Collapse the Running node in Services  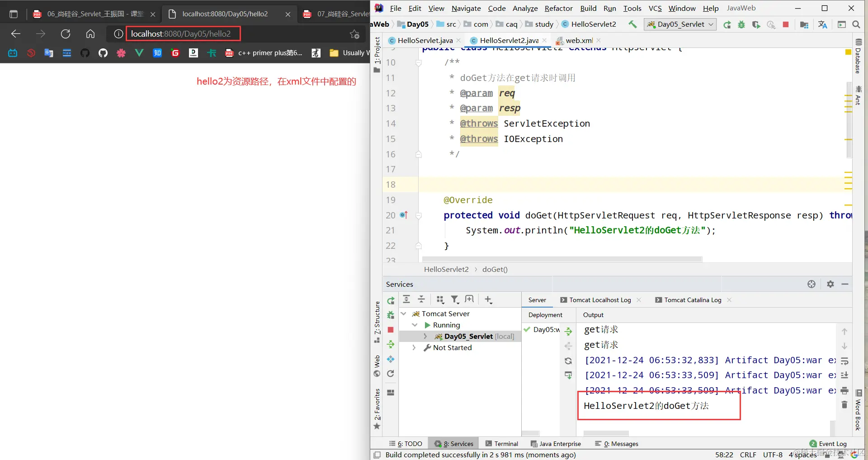pos(415,325)
